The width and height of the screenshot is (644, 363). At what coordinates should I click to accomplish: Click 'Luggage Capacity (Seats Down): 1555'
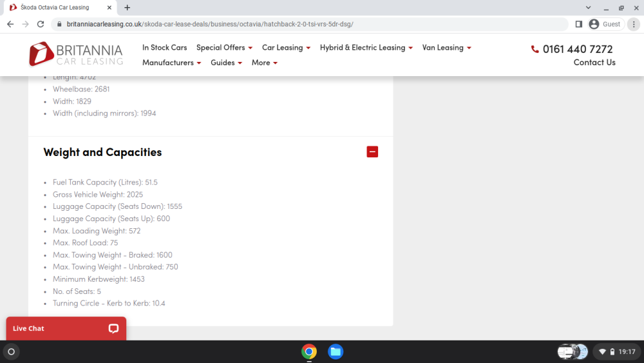click(117, 206)
